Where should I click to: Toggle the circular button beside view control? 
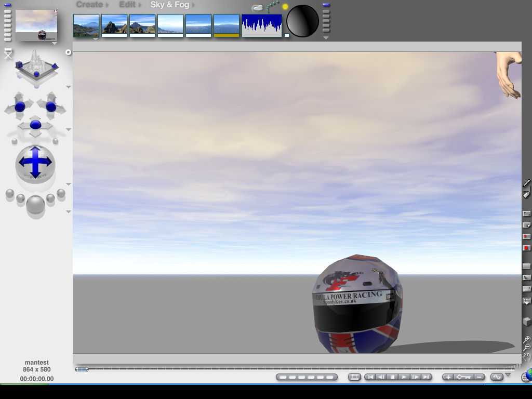coord(68,52)
